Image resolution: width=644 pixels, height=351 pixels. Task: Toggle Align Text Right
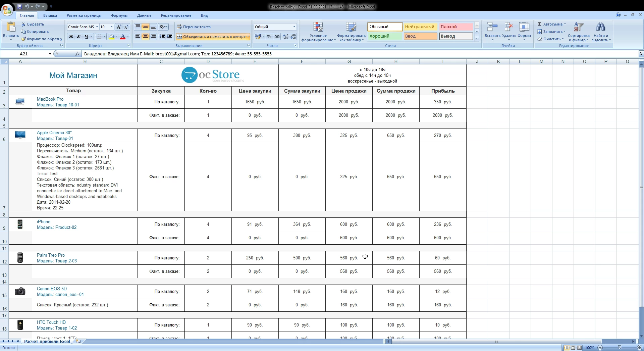[153, 37]
